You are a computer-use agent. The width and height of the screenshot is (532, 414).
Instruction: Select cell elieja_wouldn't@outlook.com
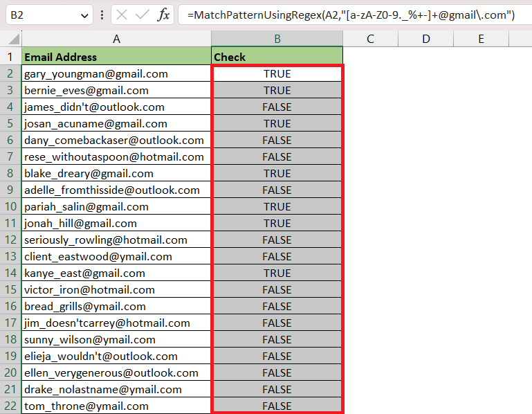pyautogui.click(x=116, y=356)
